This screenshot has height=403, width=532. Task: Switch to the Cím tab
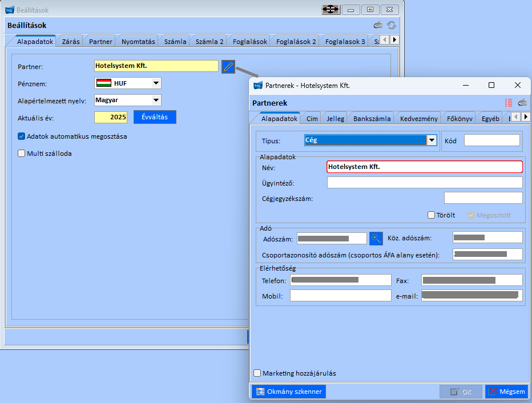tap(312, 118)
